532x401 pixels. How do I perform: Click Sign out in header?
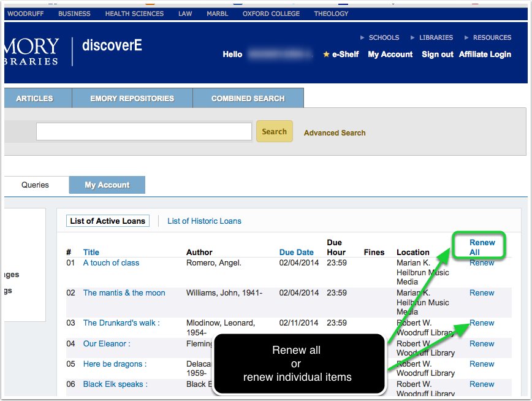437,55
